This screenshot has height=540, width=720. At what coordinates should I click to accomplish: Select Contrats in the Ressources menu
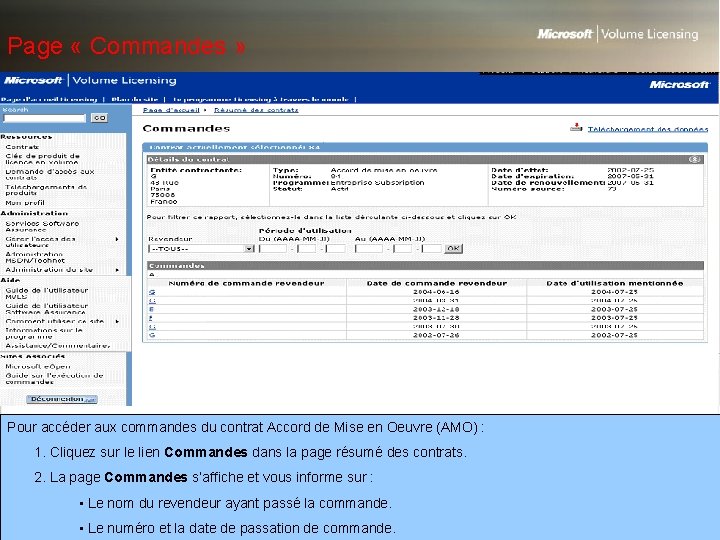click(x=22, y=147)
